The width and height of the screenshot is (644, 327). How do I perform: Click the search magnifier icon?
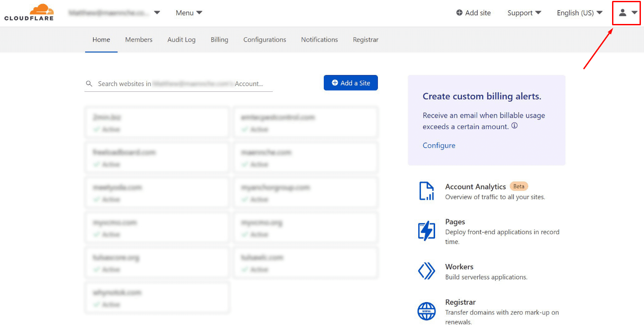(x=89, y=83)
